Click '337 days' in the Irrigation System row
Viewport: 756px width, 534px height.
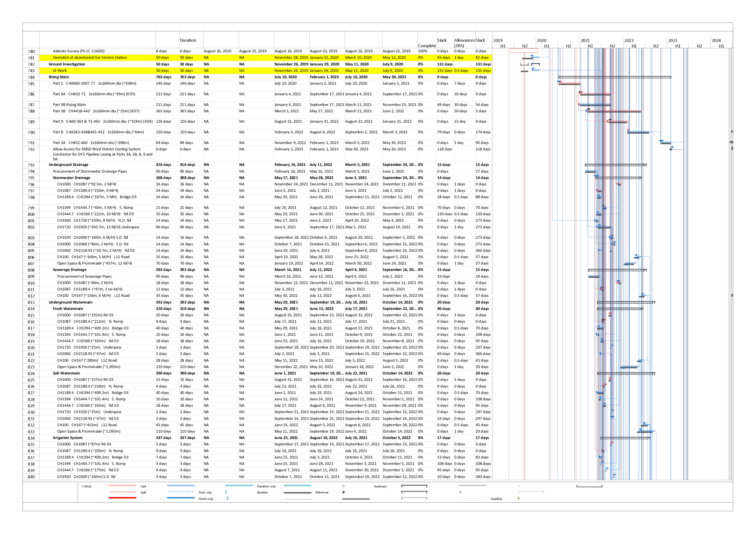coord(164,438)
